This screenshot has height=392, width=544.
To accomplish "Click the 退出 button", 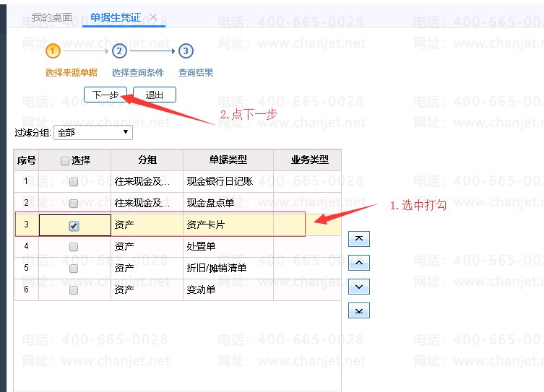I will click(x=155, y=95).
